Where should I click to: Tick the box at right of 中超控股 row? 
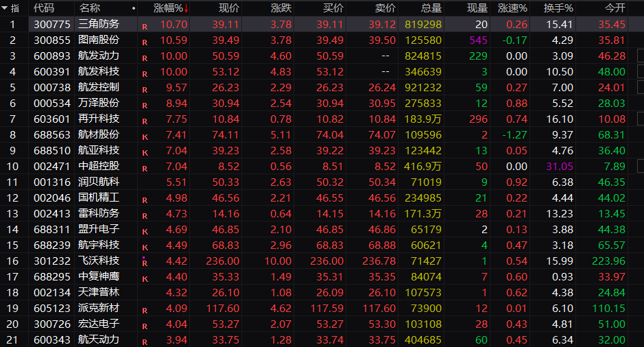click(639, 166)
